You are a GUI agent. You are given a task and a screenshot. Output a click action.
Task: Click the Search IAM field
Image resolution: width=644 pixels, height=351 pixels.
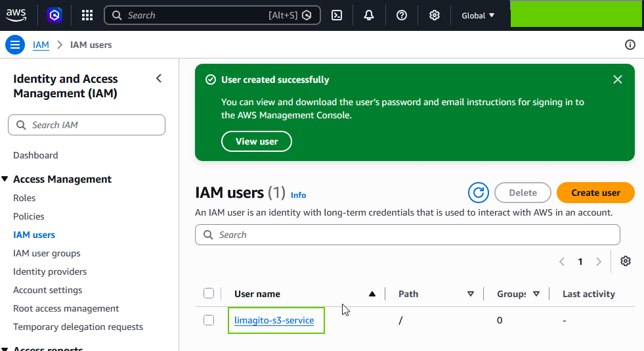pos(87,125)
